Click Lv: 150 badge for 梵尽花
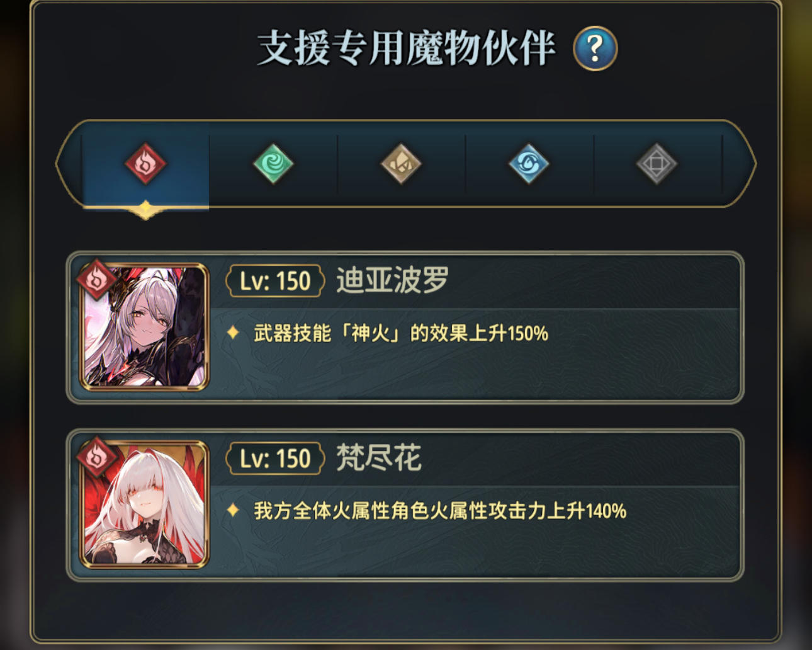The image size is (812, 650). click(x=275, y=459)
